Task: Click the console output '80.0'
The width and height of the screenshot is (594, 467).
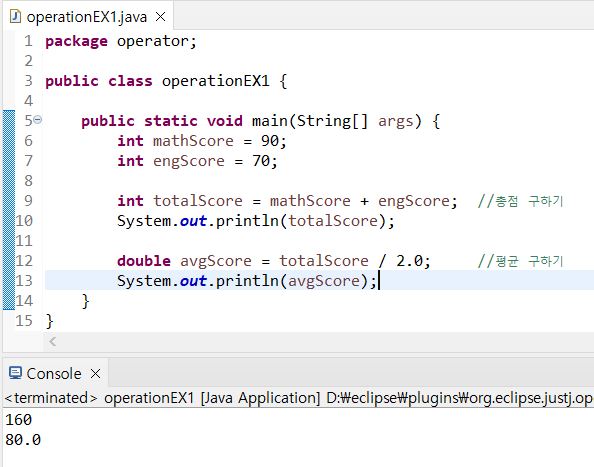Action: 23,440
